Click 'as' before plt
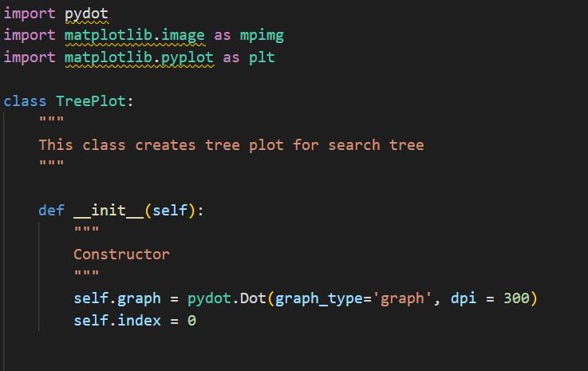This screenshot has height=371, width=588. pyautogui.click(x=231, y=57)
